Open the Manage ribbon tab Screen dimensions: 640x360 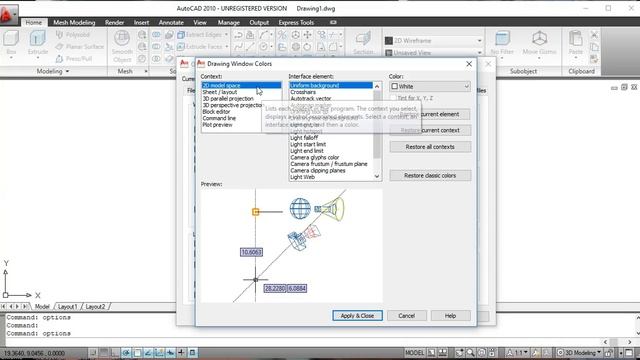point(228,22)
